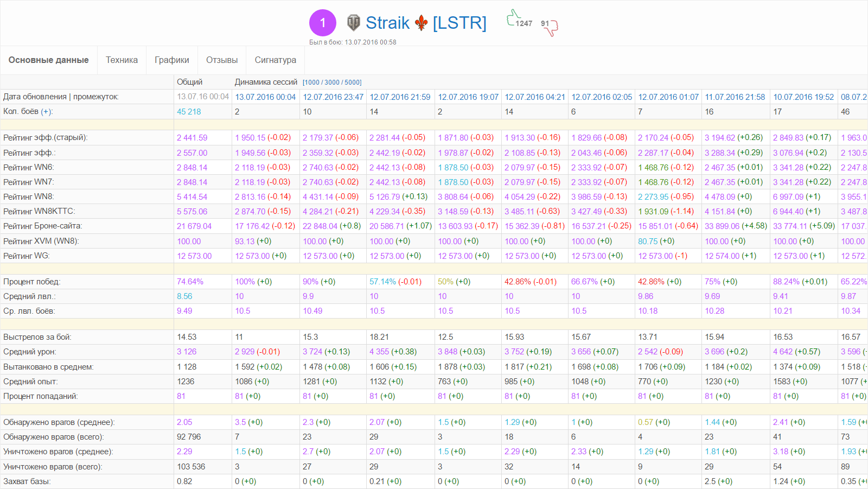The height and width of the screenshot is (489, 868).
Task: Open the Отзывы tab
Action: (222, 60)
